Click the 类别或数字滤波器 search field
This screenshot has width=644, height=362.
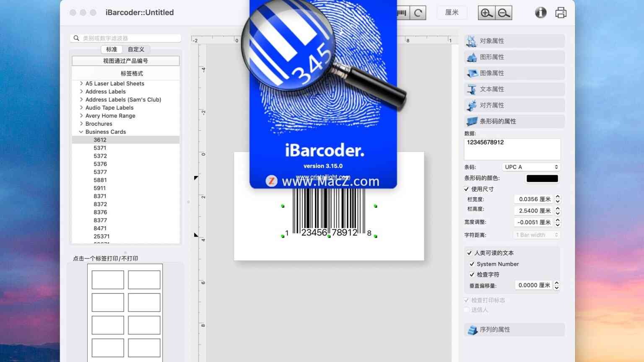point(126,38)
